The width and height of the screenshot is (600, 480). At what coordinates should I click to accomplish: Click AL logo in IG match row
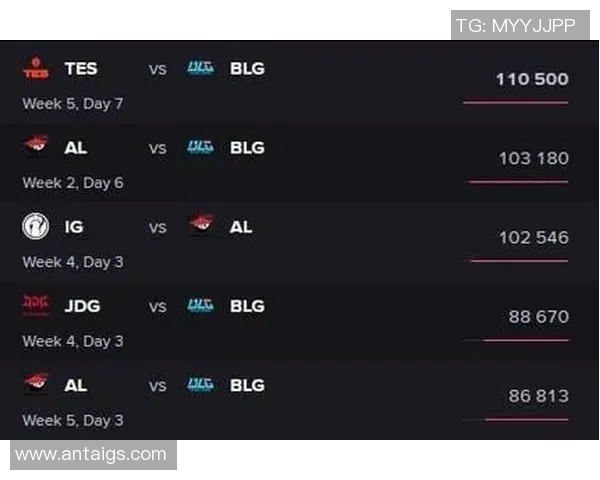201,227
